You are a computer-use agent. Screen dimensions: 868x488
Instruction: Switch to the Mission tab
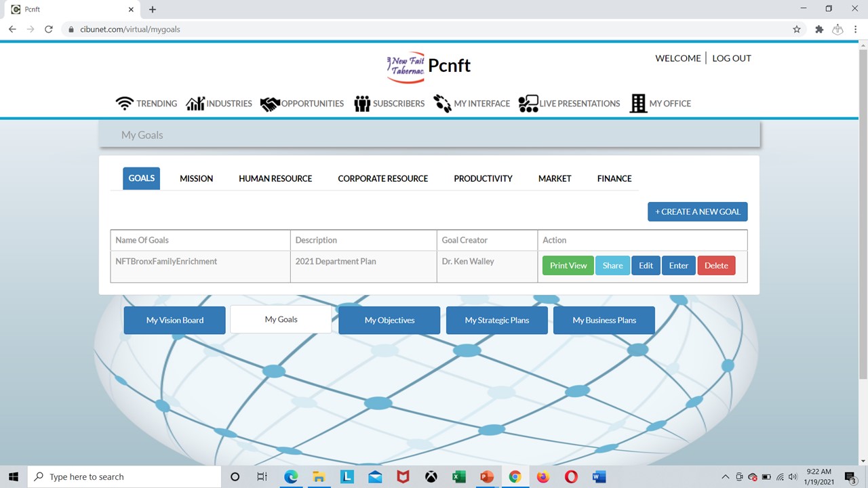[196, 178]
